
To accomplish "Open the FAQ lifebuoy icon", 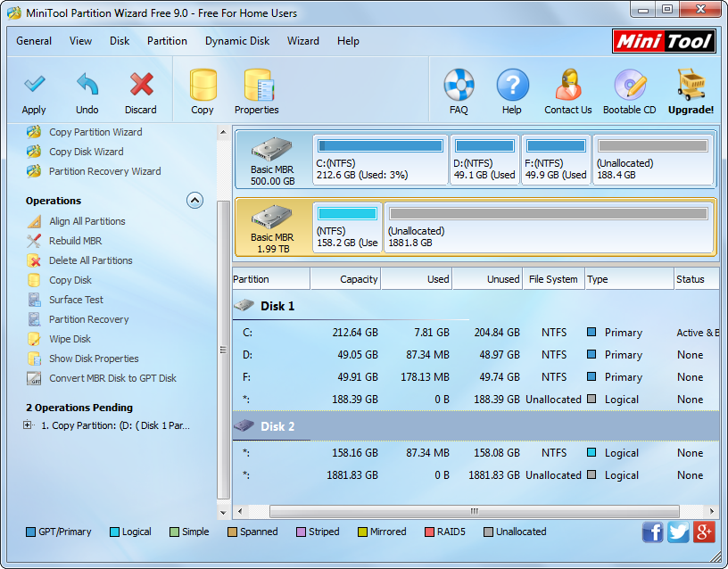I will 459,85.
